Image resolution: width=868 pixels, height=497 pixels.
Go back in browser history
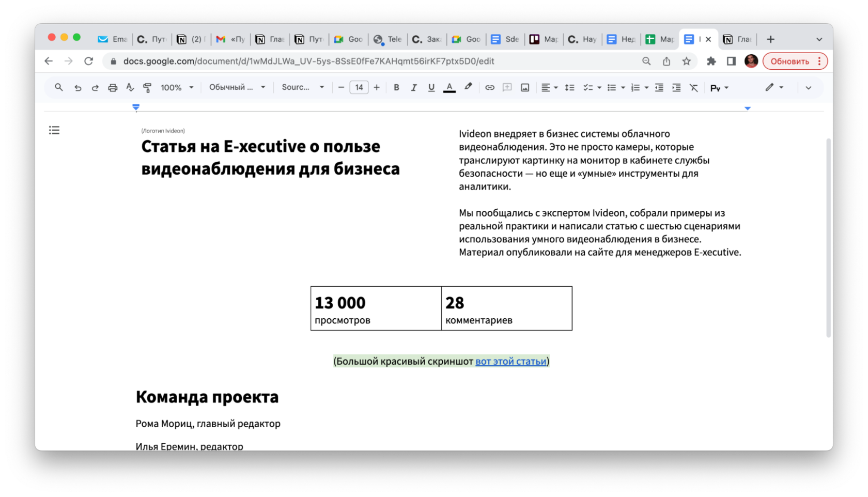click(x=49, y=61)
